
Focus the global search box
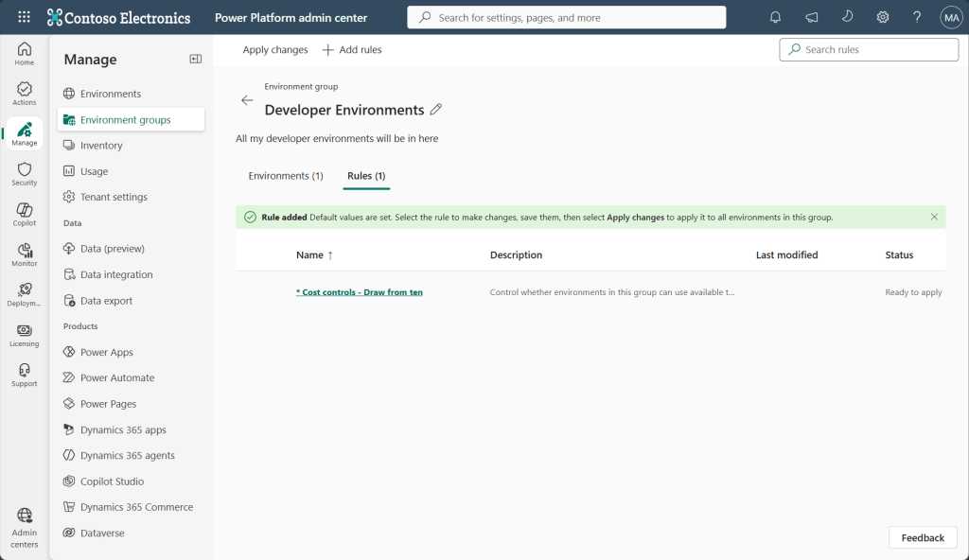pyautogui.click(x=567, y=17)
